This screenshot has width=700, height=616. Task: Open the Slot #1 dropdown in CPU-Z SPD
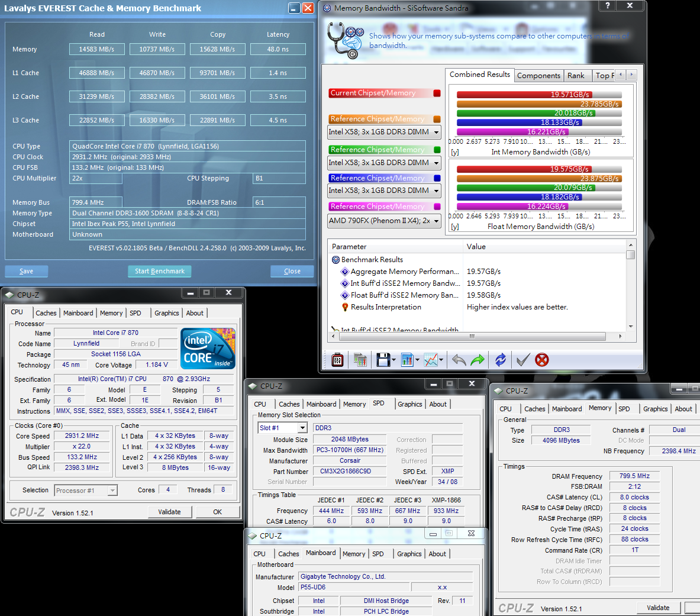(x=302, y=428)
